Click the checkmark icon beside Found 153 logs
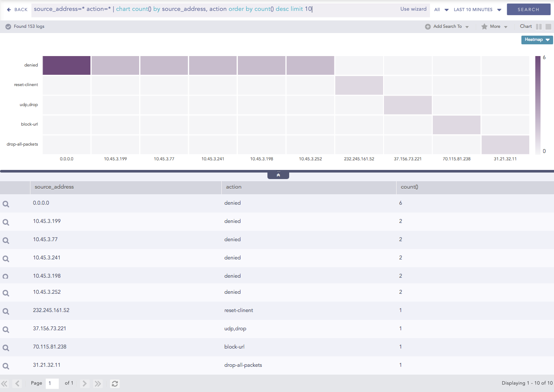 pos(8,27)
